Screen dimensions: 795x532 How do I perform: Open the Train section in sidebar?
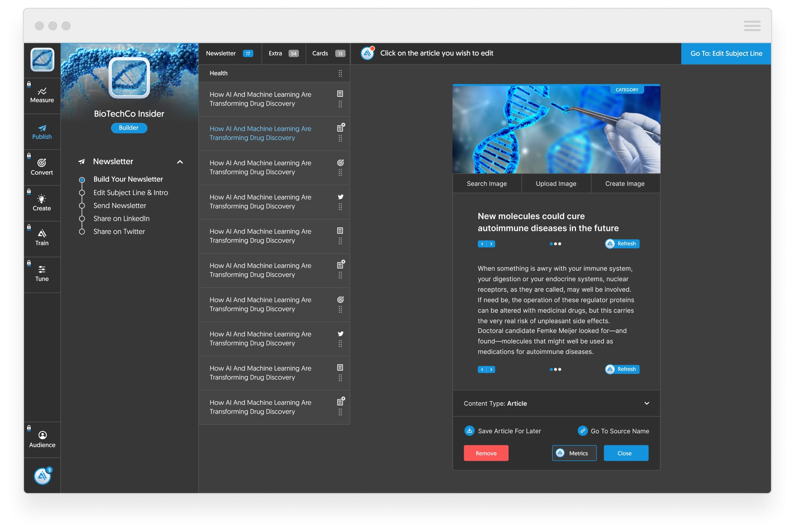(42, 238)
